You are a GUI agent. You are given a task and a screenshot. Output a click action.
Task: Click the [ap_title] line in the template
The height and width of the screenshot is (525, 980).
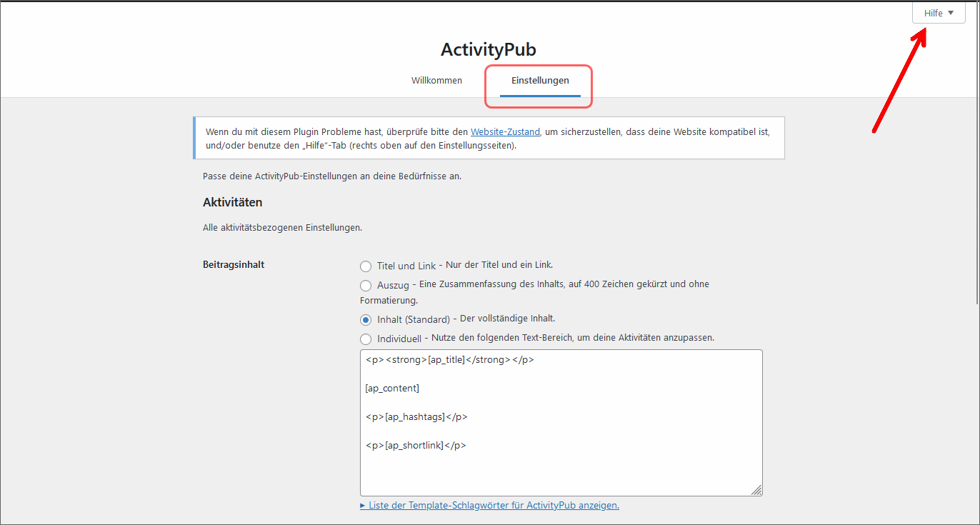pyautogui.click(x=449, y=360)
